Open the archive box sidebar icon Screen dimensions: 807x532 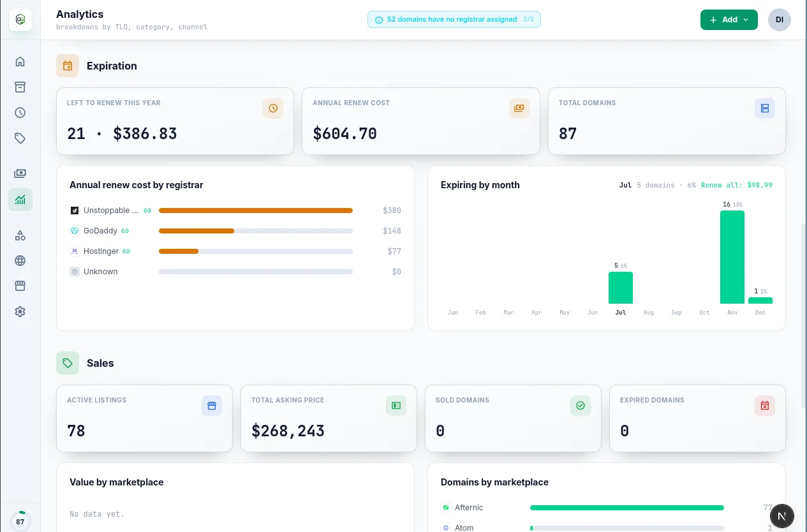click(x=20, y=87)
